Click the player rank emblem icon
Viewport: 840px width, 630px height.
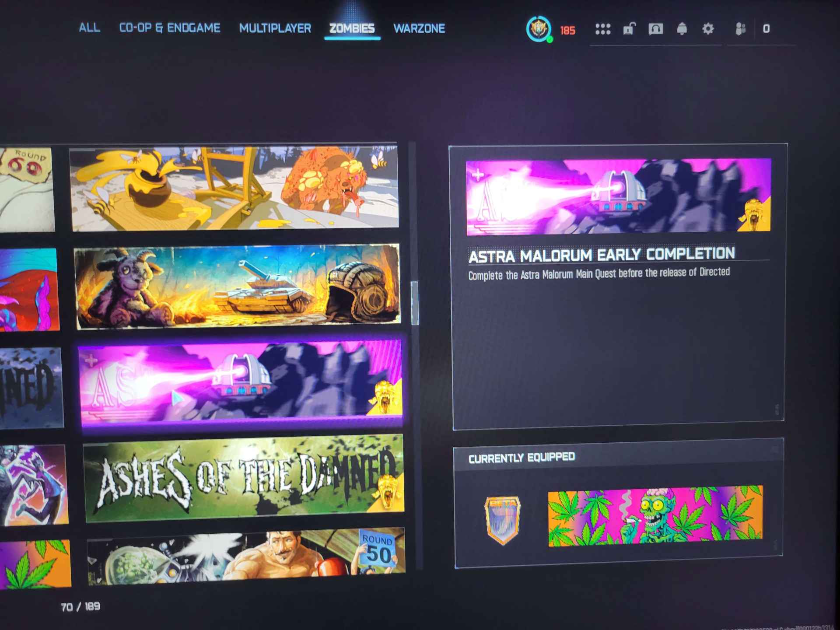(x=539, y=29)
